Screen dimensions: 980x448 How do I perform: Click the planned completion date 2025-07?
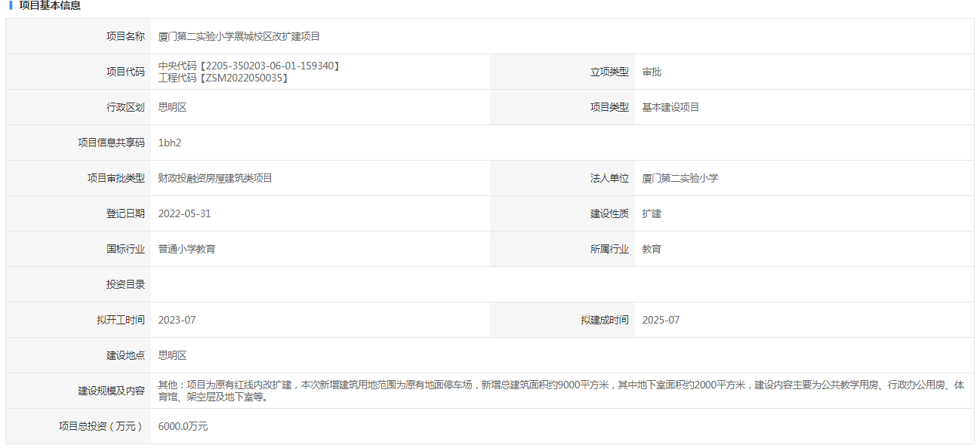(661, 320)
